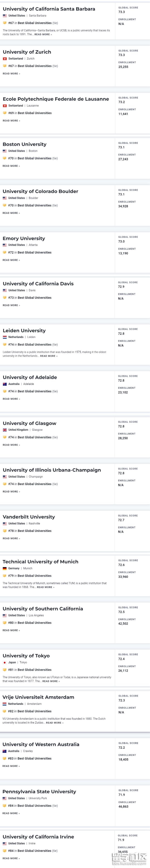The image size is (150, 868).
Task: Click Best Global Universities link for University of Southern California
Action: click(x=34, y=623)
